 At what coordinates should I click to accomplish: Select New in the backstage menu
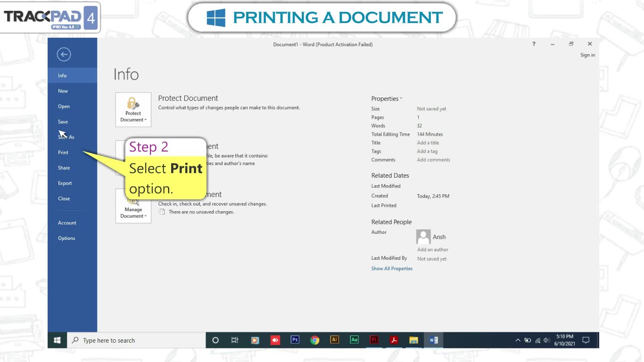pyautogui.click(x=72, y=91)
